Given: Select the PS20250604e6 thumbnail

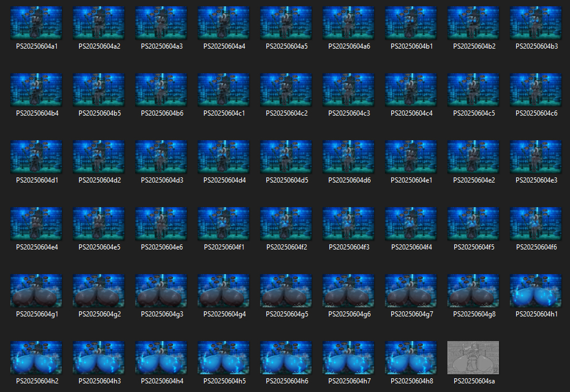Looking at the screenshot, I should pyautogui.click(x=161, y=223).
